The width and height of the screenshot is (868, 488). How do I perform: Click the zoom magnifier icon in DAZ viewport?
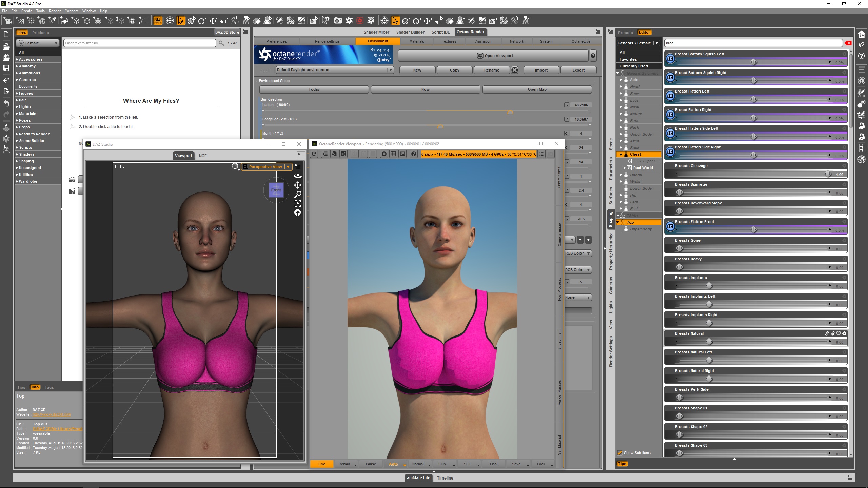[x=298, y=194]
